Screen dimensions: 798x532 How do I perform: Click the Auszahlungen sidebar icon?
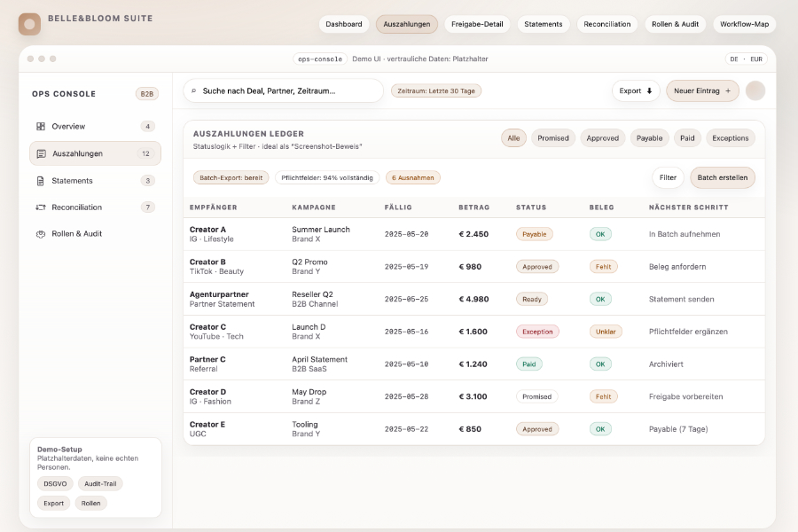point(41,153)
